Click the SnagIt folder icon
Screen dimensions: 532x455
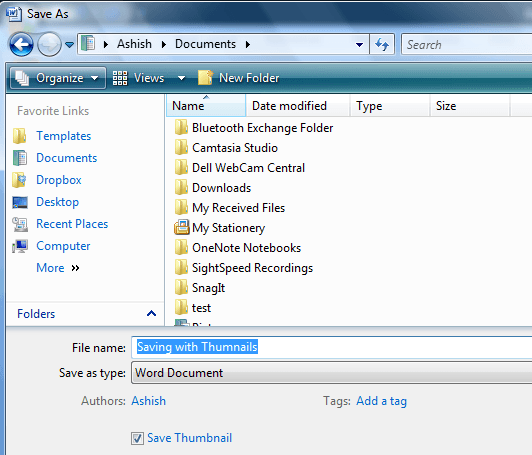tap(181, 288)
